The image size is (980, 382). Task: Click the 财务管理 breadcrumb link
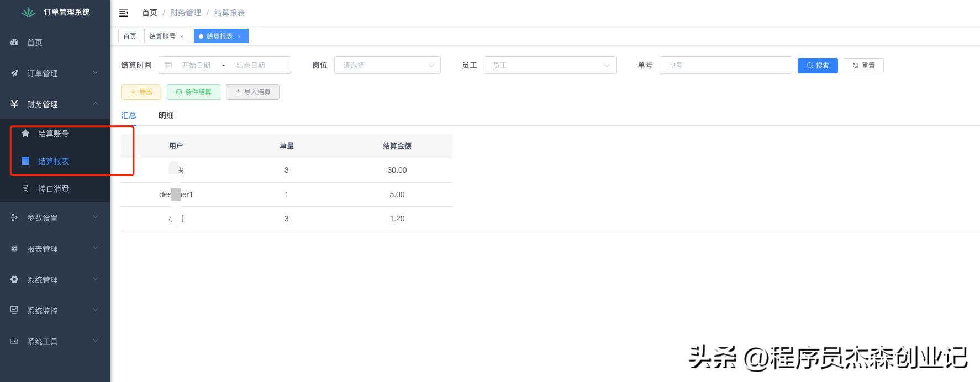click(186, 13)
